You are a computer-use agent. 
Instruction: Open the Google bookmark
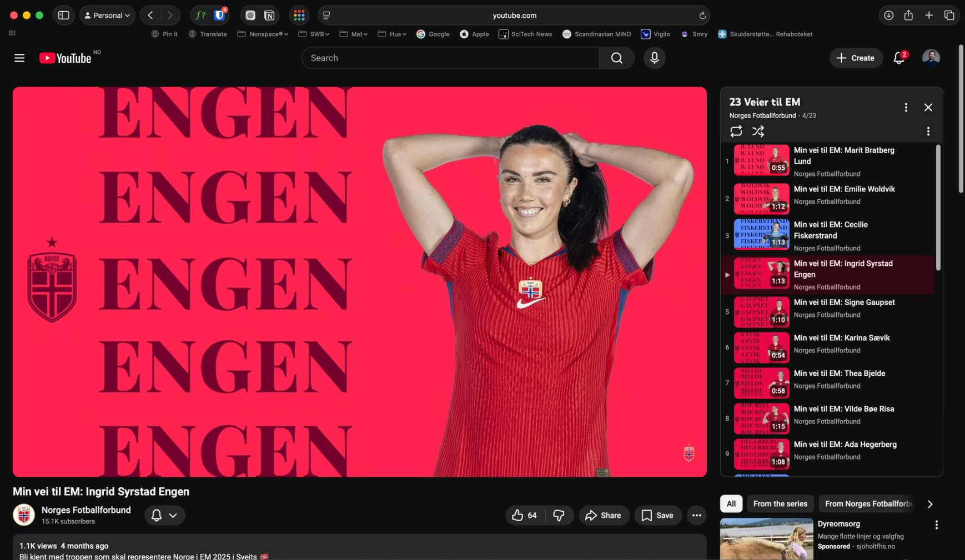pos(433,34)
